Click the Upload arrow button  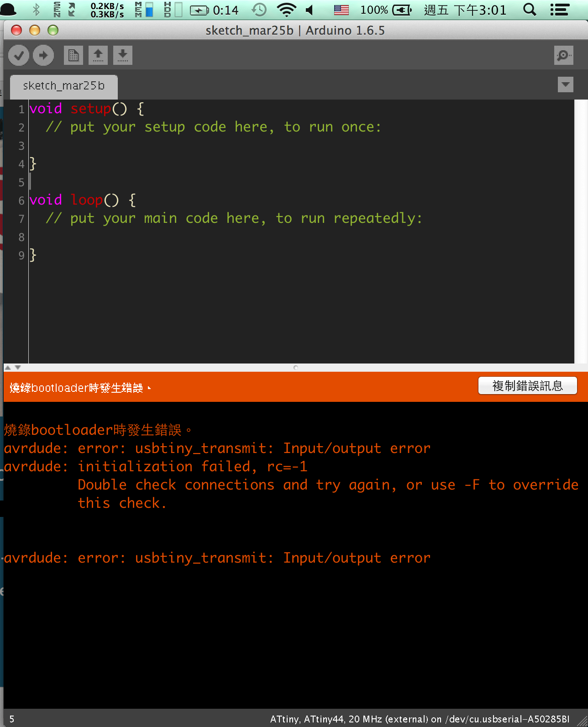point(43,56)
